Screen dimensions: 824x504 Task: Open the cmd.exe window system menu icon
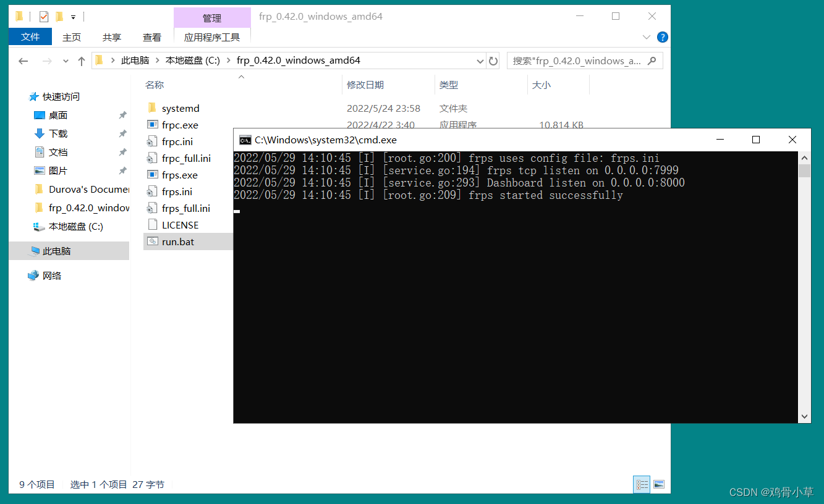[x=245, y=140]
